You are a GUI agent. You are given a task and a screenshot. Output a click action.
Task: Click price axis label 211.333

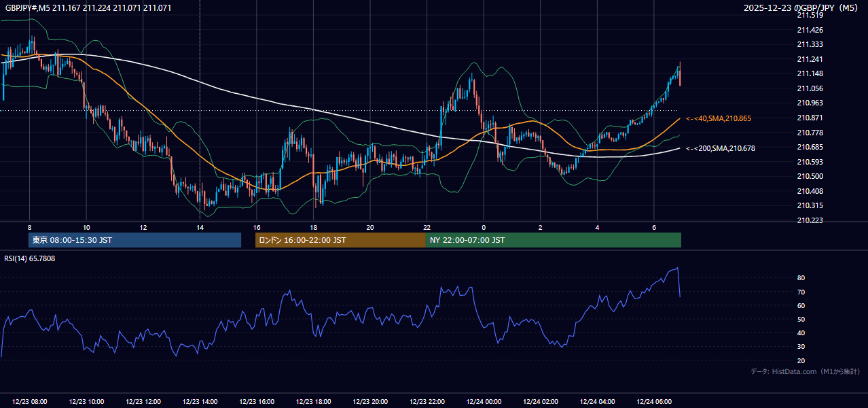(810, 44)
